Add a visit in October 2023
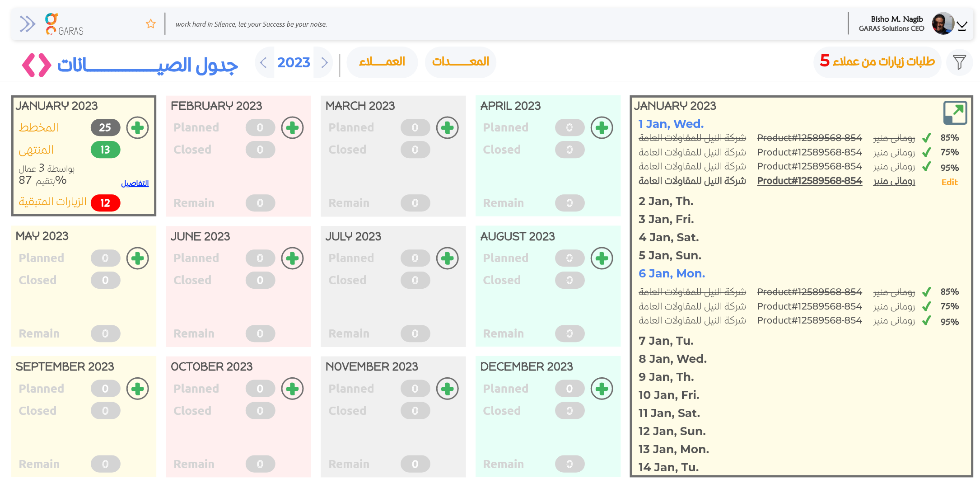 (292, 389)
